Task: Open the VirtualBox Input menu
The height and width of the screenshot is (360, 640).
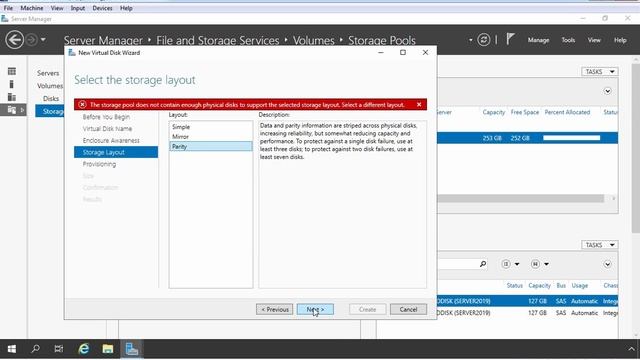Action: click(78, 8)
